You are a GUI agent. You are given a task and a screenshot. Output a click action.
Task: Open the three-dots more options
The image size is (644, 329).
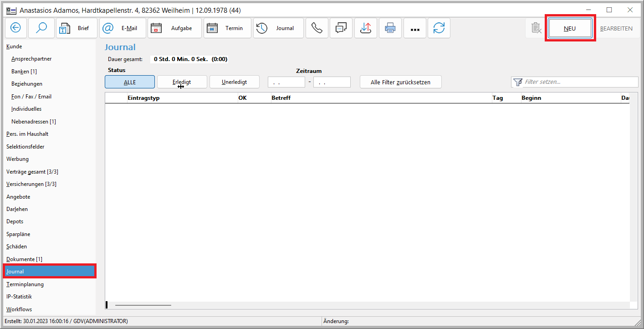[x=414, y=29]
